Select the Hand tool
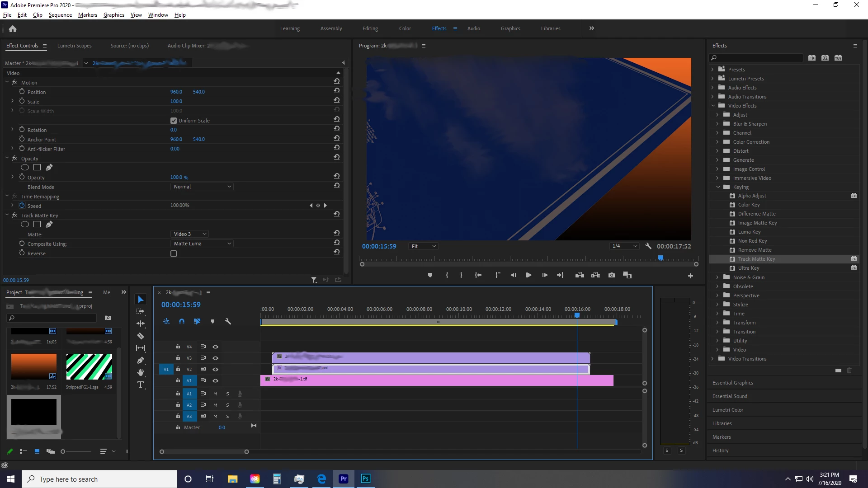This screenshot has width=868, height=488. [141, 372]
